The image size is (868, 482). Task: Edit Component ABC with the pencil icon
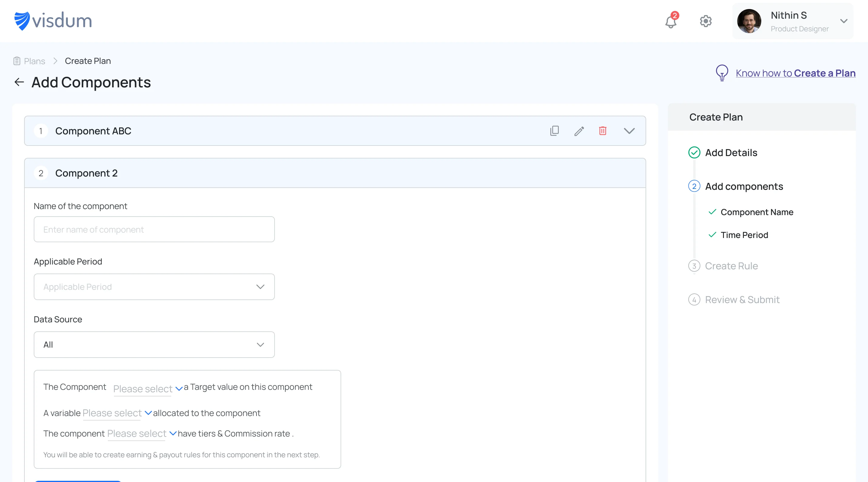(x=579, y=131)
